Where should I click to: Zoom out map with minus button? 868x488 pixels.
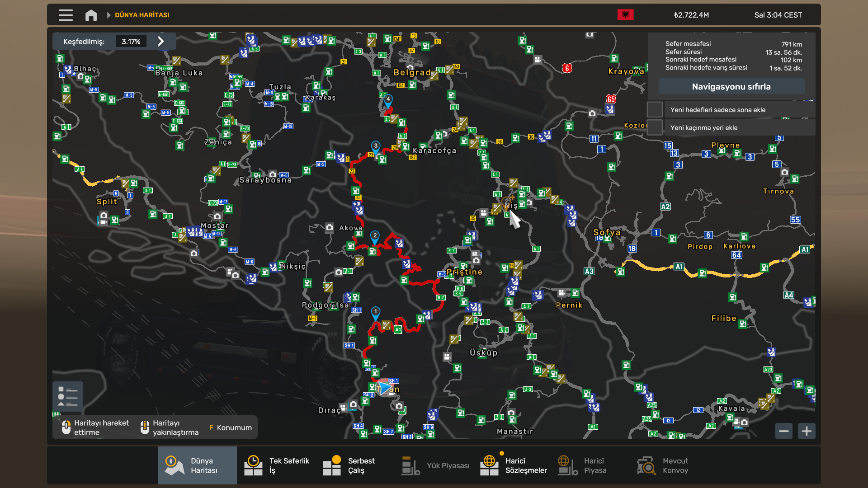coord(784,431)
